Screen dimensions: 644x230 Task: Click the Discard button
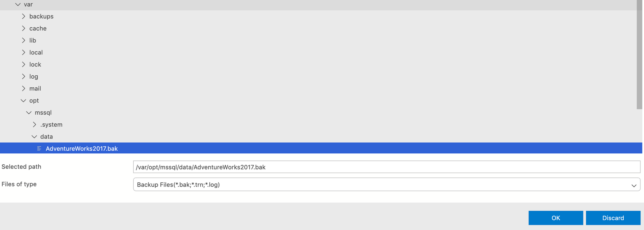(613, 218)
